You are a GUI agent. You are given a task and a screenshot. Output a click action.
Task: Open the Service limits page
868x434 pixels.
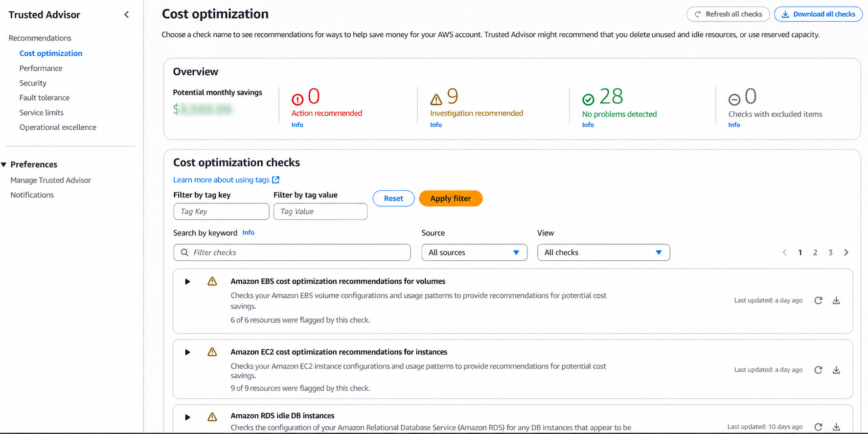tap(42, 113)
